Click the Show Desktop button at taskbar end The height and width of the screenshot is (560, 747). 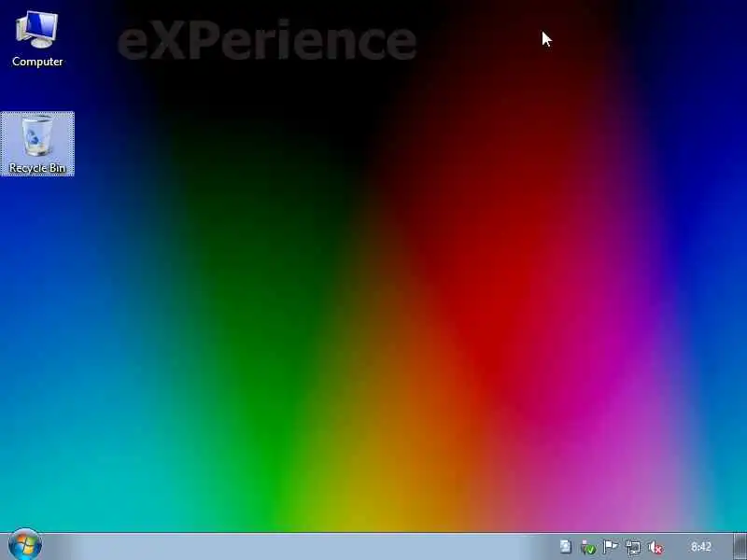click(x=740, y=547)
